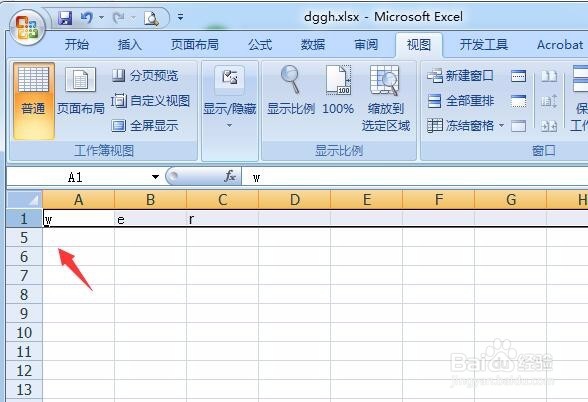Click into the formula bar
The height and width of the screenshot is (402, 588).
(415, 177)
